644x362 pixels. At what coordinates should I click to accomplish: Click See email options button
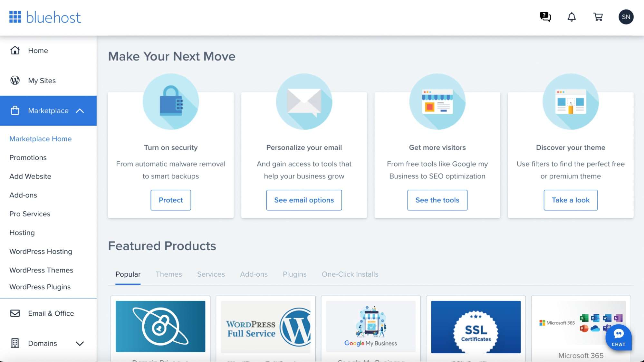tap(304, 200)
